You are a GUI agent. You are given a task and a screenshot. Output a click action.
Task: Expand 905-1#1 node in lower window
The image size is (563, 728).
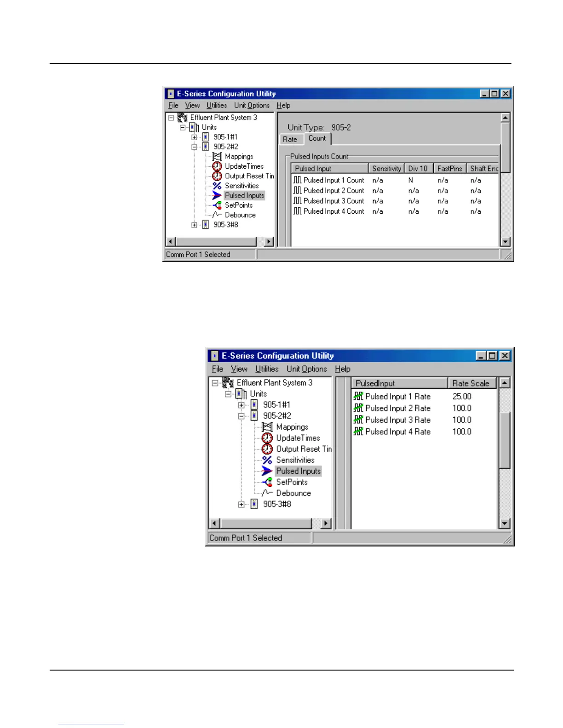tap(241, 405)
